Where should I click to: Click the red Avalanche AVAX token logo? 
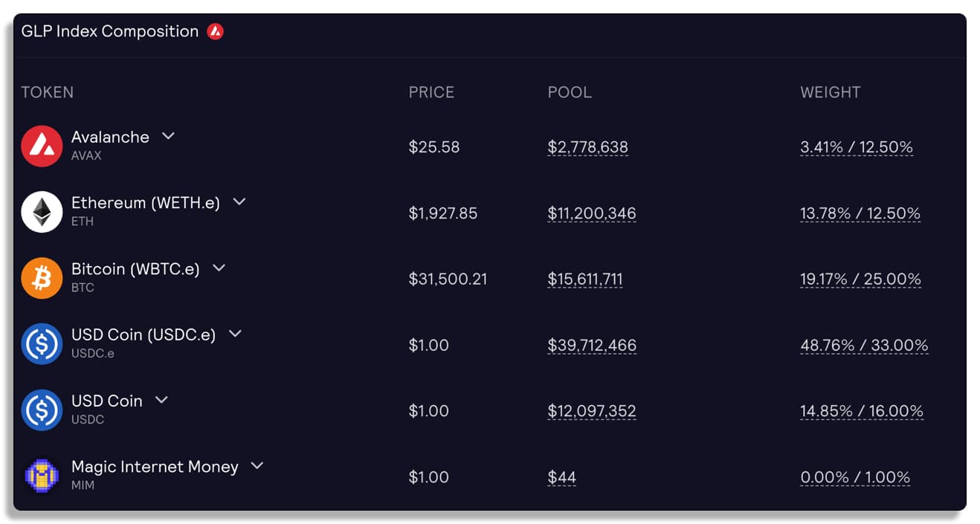42,146
